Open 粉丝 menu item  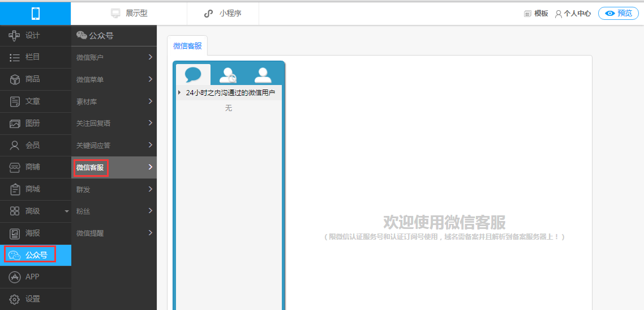pos(114,211)
